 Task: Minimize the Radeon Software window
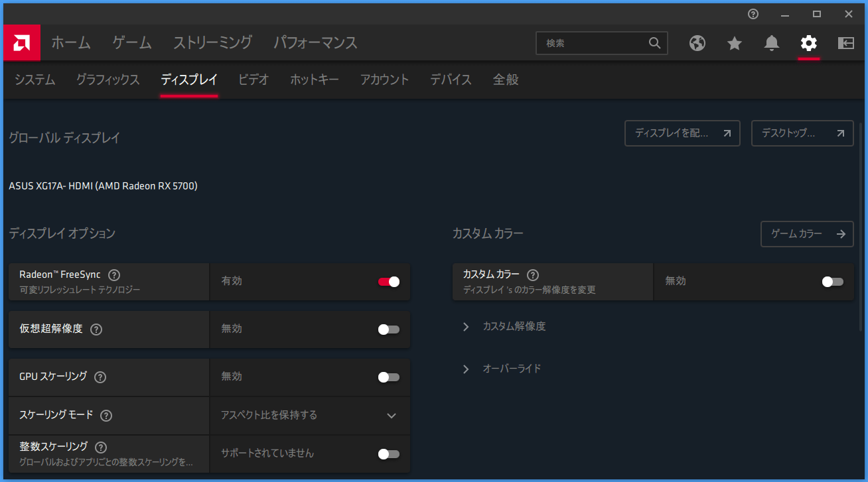785,14
